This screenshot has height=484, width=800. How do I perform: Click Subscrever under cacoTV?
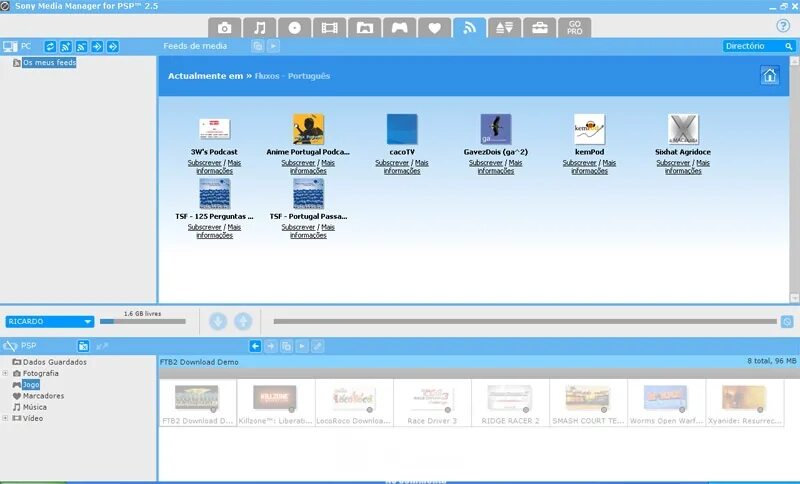[x=392, y=163]
